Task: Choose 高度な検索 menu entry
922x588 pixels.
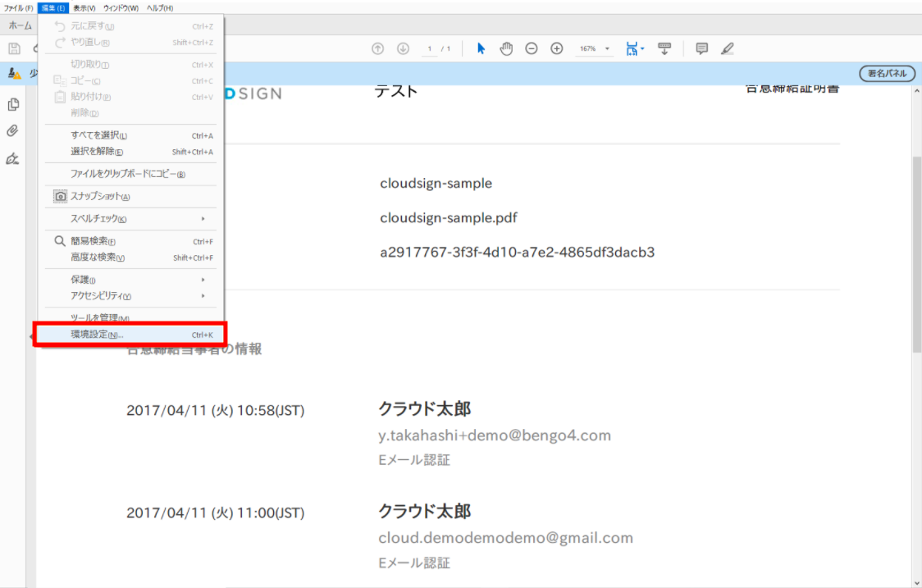Action: click(130, 258)
